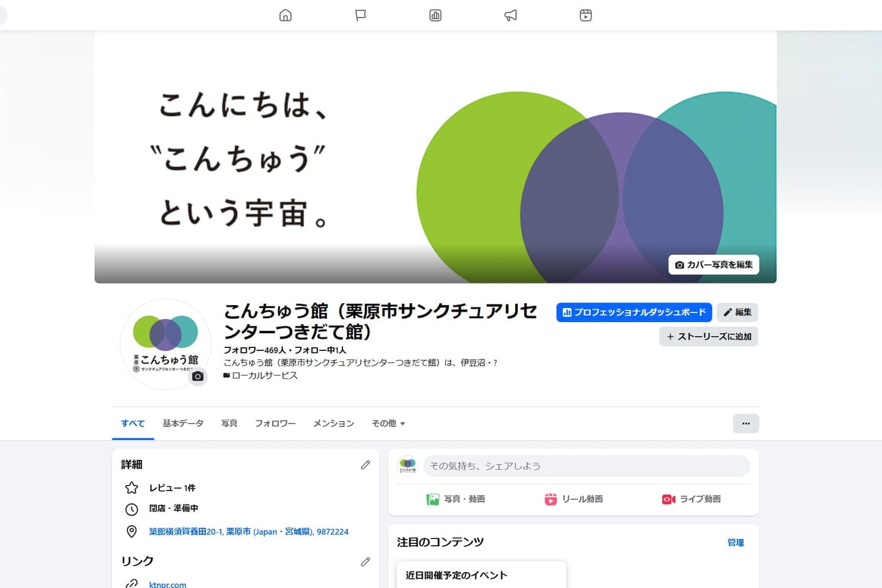Click the 管理 link in featured content

click(735, 542)
